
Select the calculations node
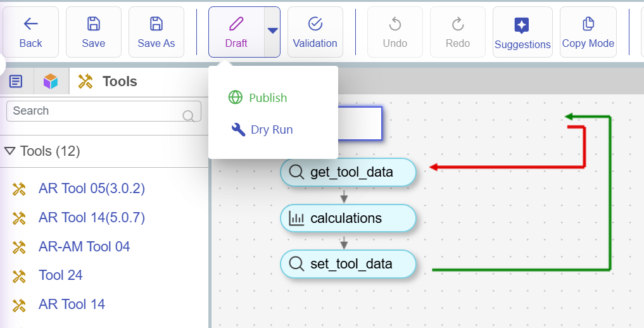click(x=348, y=218)
